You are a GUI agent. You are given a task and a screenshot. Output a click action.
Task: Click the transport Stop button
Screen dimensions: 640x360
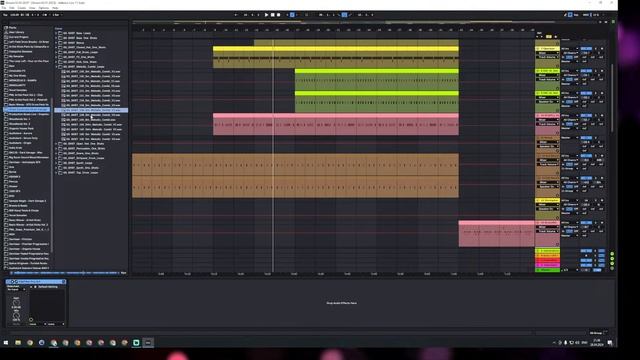tap(273, 15)
